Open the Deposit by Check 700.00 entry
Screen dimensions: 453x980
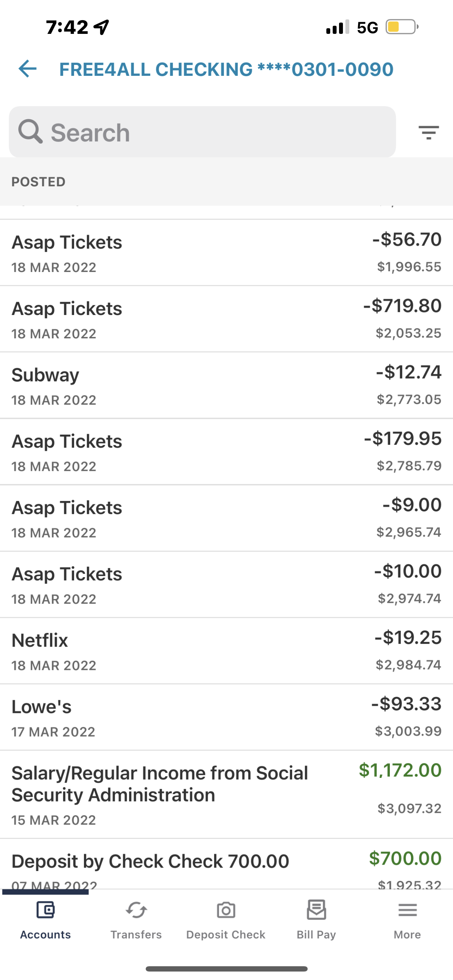[x=226, y=864]
